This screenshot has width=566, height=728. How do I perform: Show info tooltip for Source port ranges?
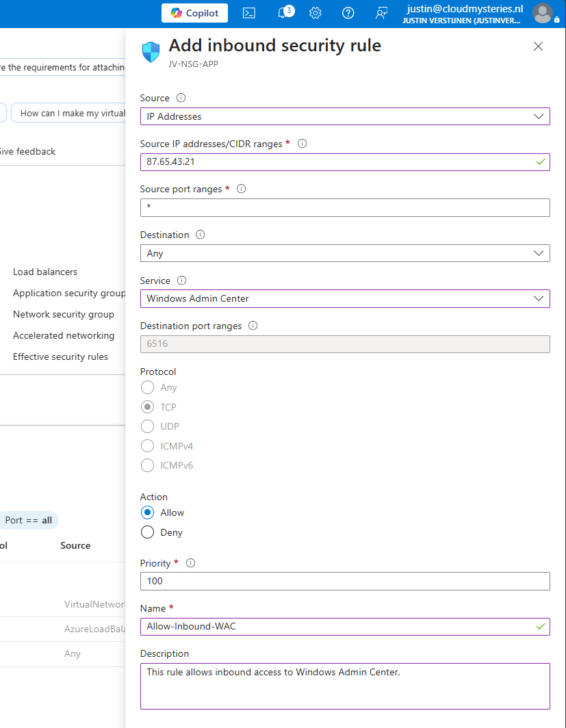point(242,189)
